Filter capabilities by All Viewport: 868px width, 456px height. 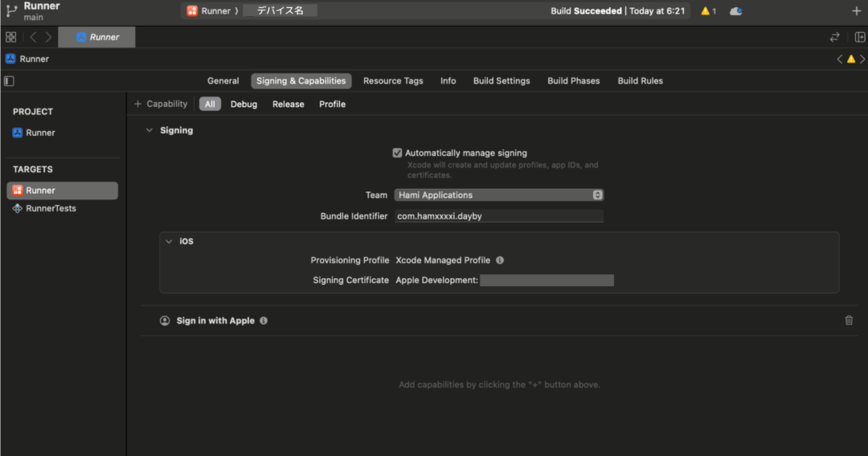(210, 105)
